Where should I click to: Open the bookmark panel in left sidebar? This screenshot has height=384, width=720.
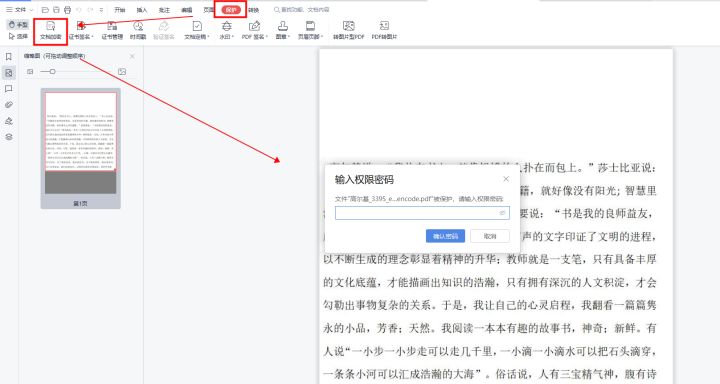[9, 56]
